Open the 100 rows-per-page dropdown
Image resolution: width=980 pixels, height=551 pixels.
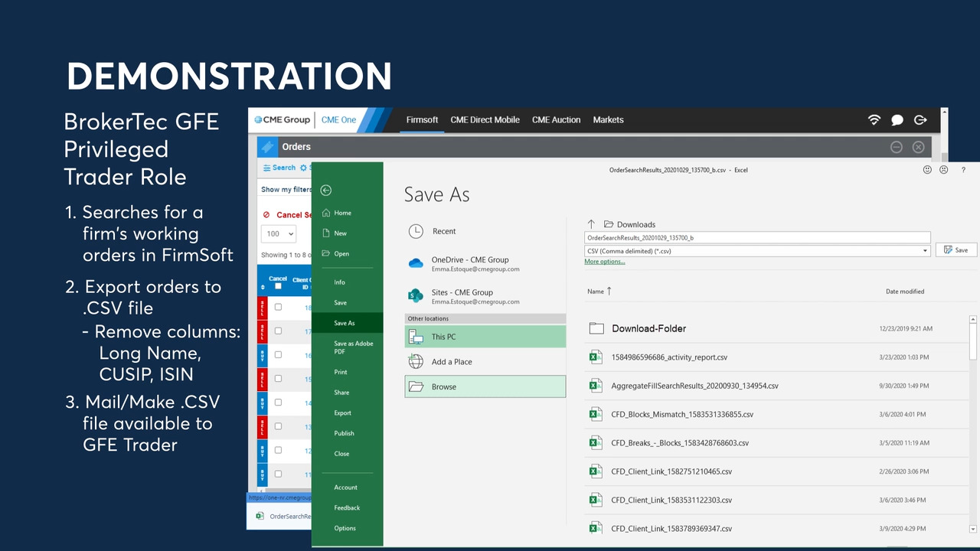[279, 234]
